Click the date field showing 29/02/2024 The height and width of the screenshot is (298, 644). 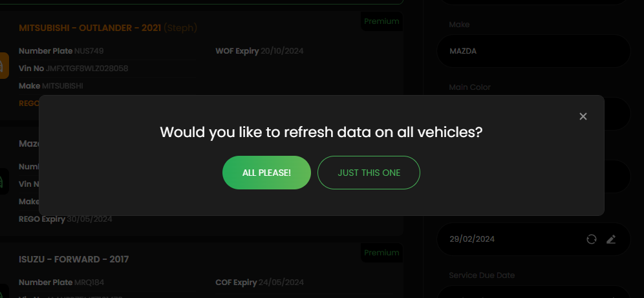[533, 239]
